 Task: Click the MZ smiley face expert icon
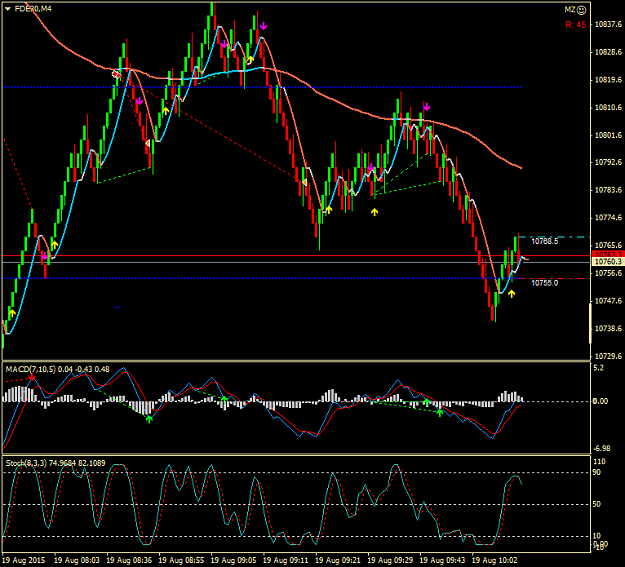(x=582, y=10)
